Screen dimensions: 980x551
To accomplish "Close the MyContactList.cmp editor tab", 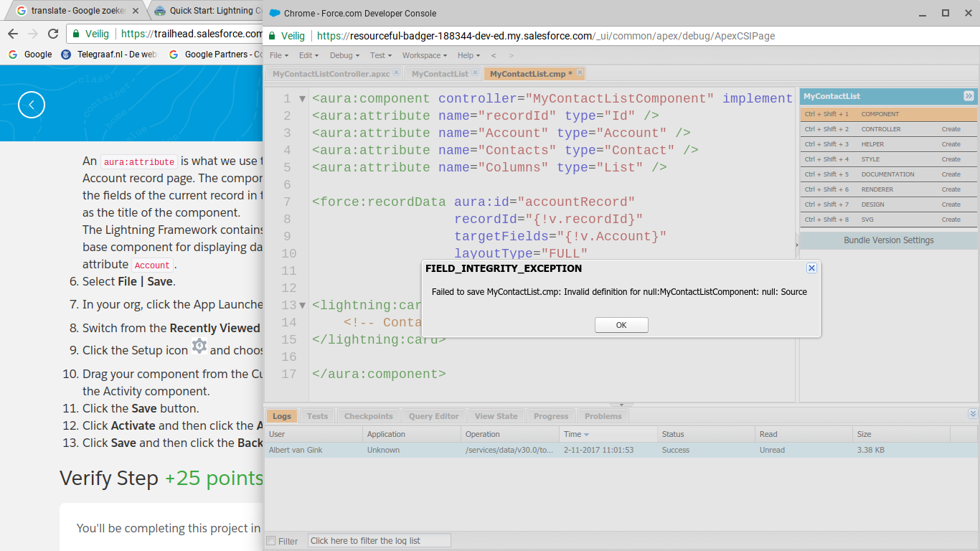I will [x=580, y=73].
